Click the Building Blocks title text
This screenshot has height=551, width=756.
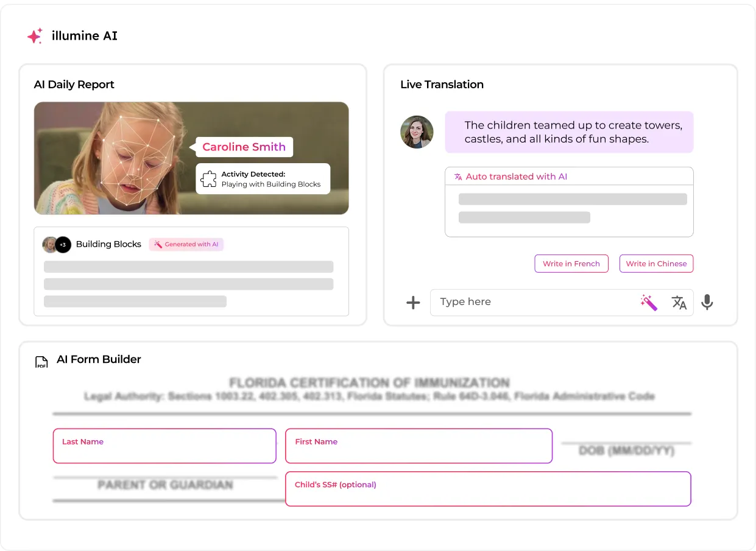click(x=108, y=244)
